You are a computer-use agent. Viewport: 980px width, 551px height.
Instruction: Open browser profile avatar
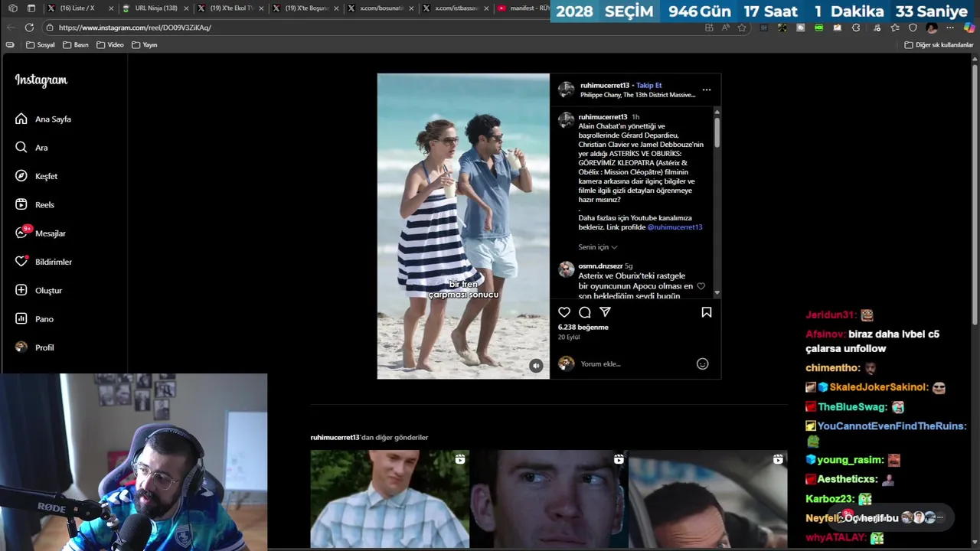(931, 28)
